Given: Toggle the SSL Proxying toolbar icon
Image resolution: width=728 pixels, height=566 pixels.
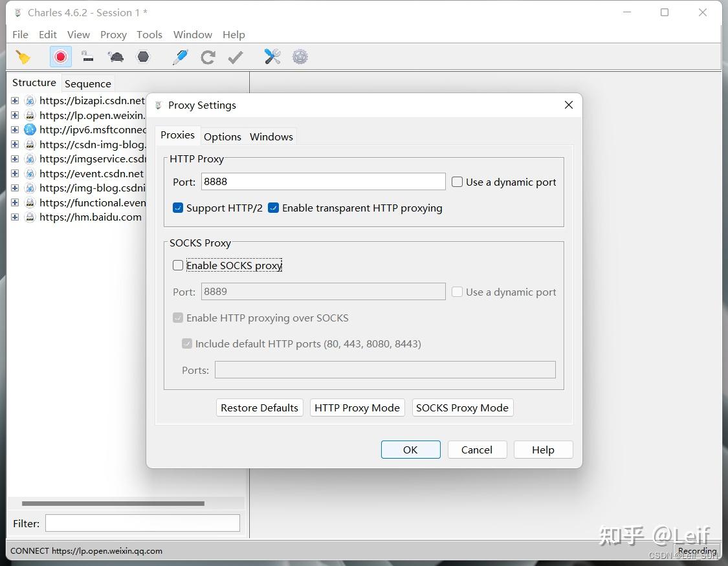Looking at the screenshot, I should (x=87, y=57).
